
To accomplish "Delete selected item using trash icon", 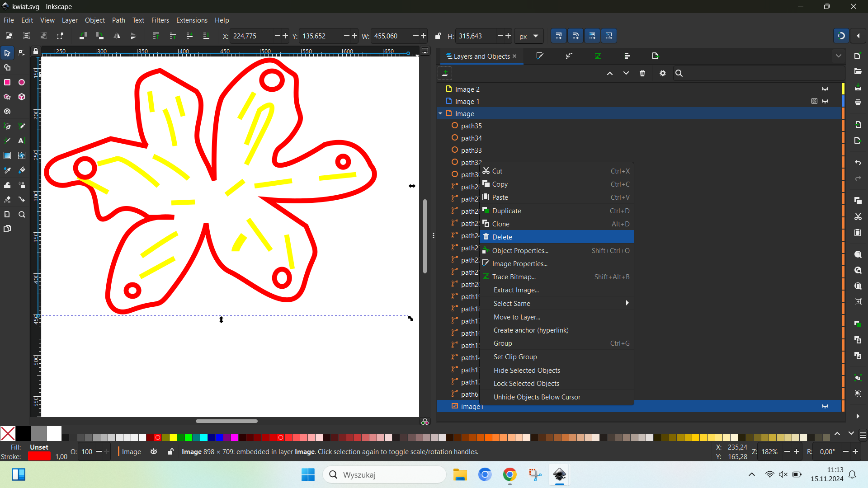I will [642, 73].
